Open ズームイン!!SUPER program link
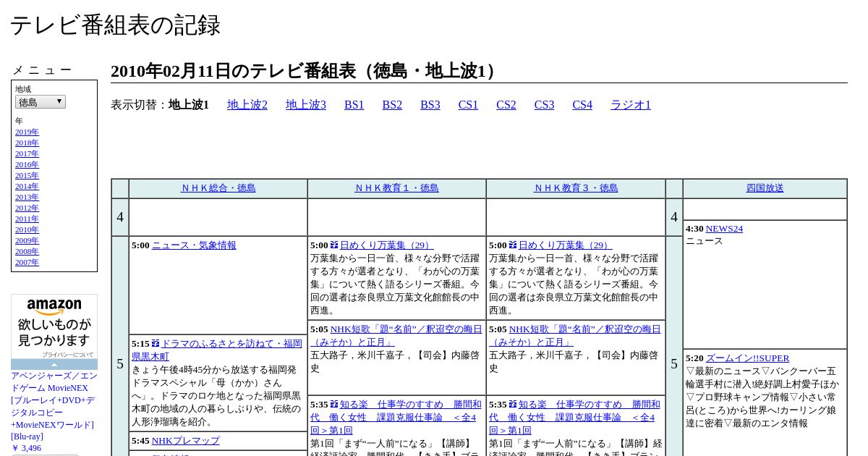Image resolution: width=868 pixels, height=456 pixels. [x=747, y=358]
